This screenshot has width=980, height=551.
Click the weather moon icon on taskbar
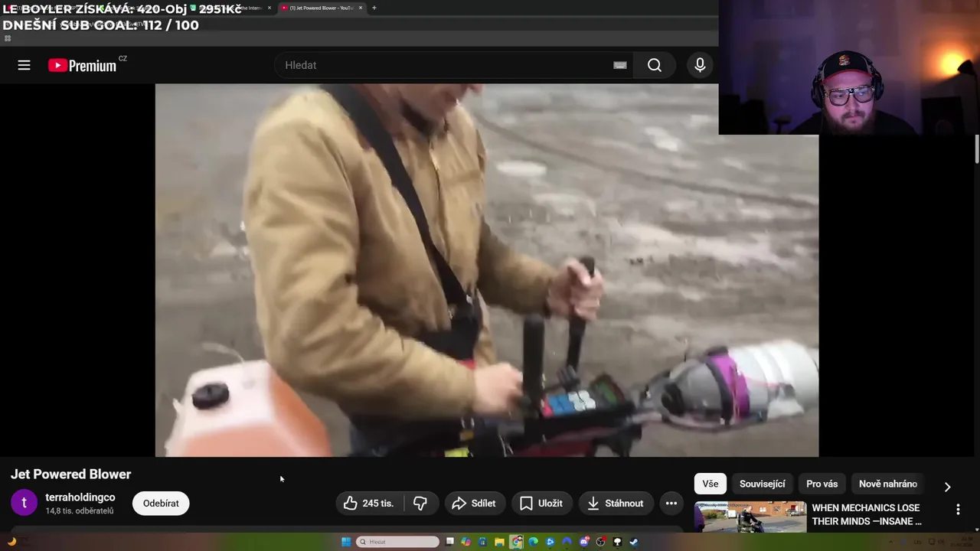coord(11,542)
